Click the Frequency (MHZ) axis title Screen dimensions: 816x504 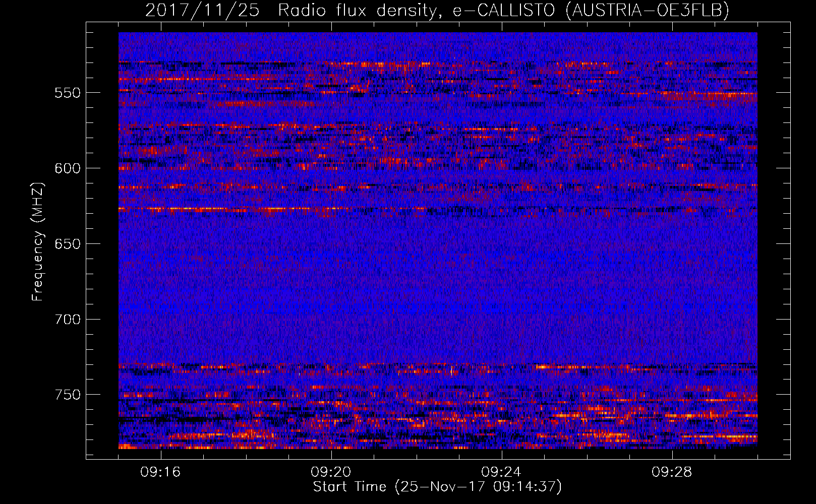(38, 241)
